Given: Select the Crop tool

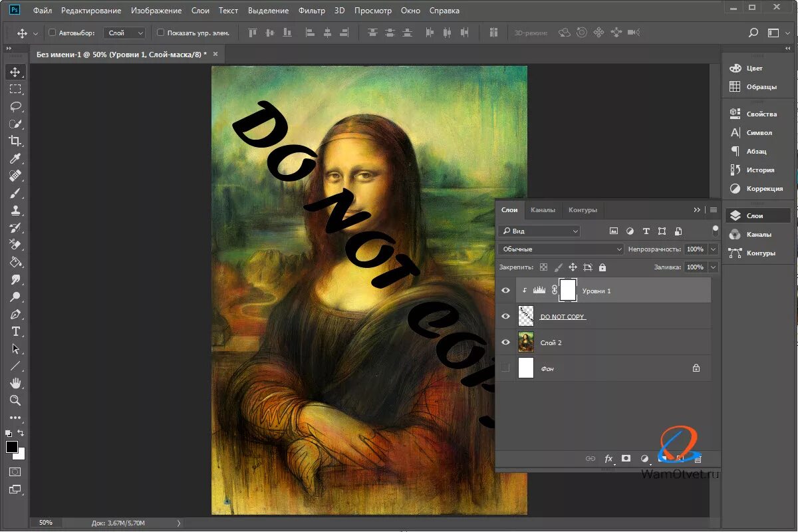Looking at the screenshot, I should 15,141.
